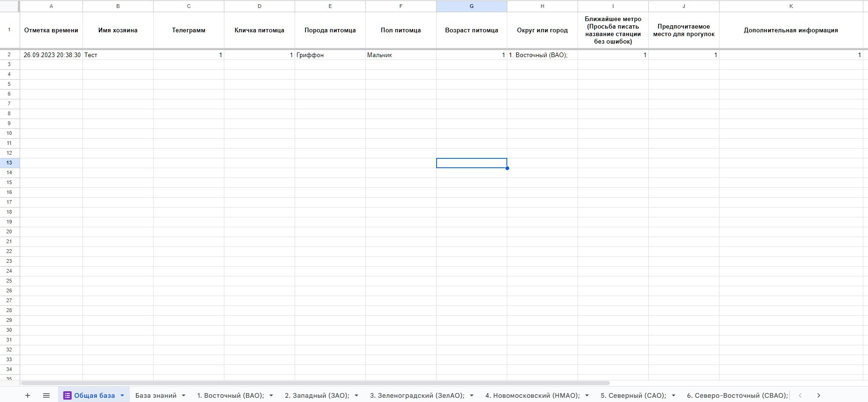Select the Порода питомца header cell
The image size is (868, 402).
(x=330, y=30)
